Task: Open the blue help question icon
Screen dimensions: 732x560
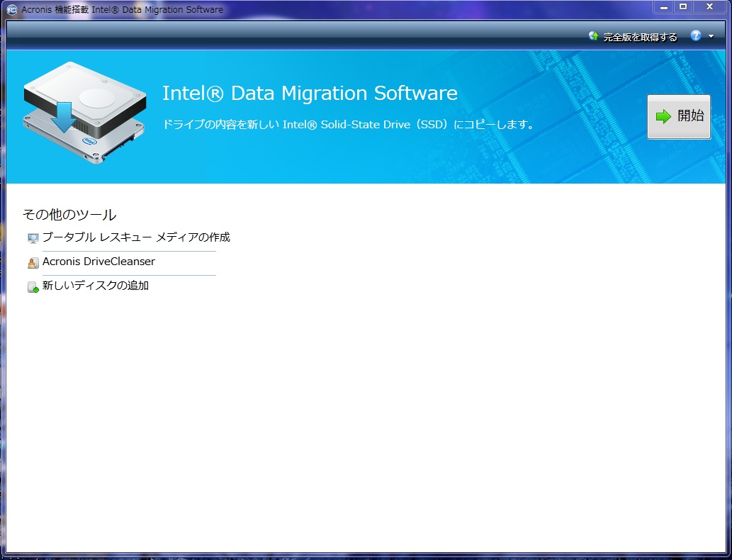Action: [x=696, y=36]
